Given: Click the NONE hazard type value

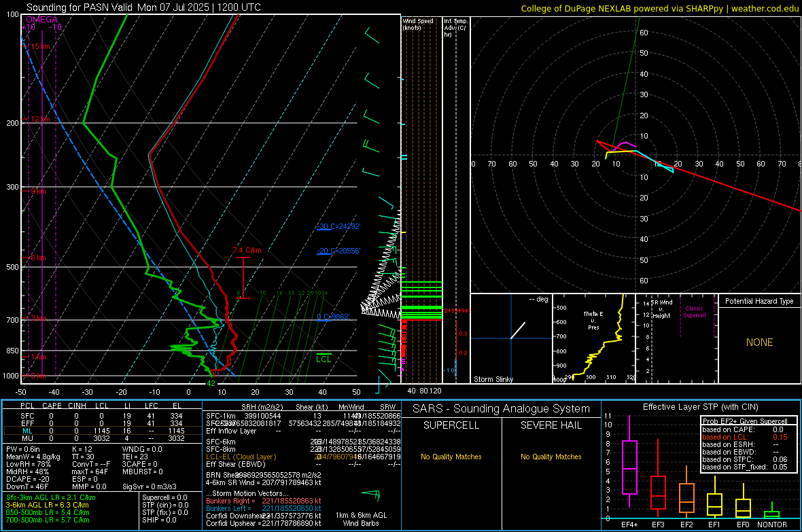Looking at the screenshot, I should tap(760, 342).
